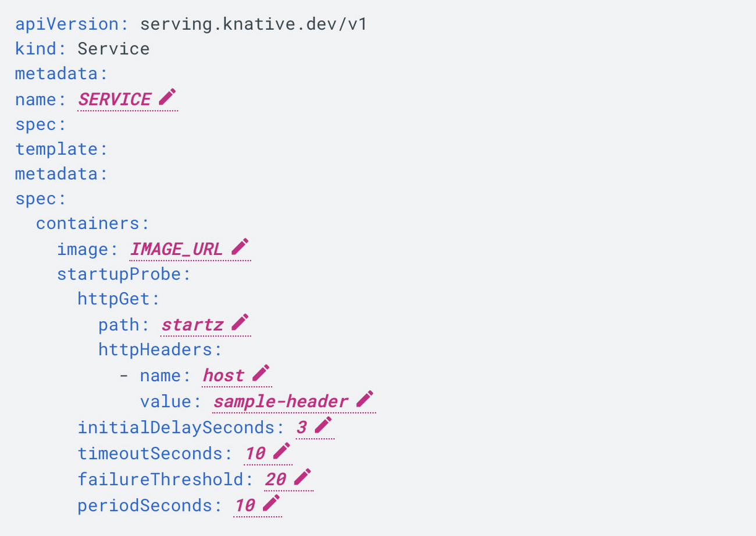Click the httpGet: key
756x536 pixels.
(119, 299)
